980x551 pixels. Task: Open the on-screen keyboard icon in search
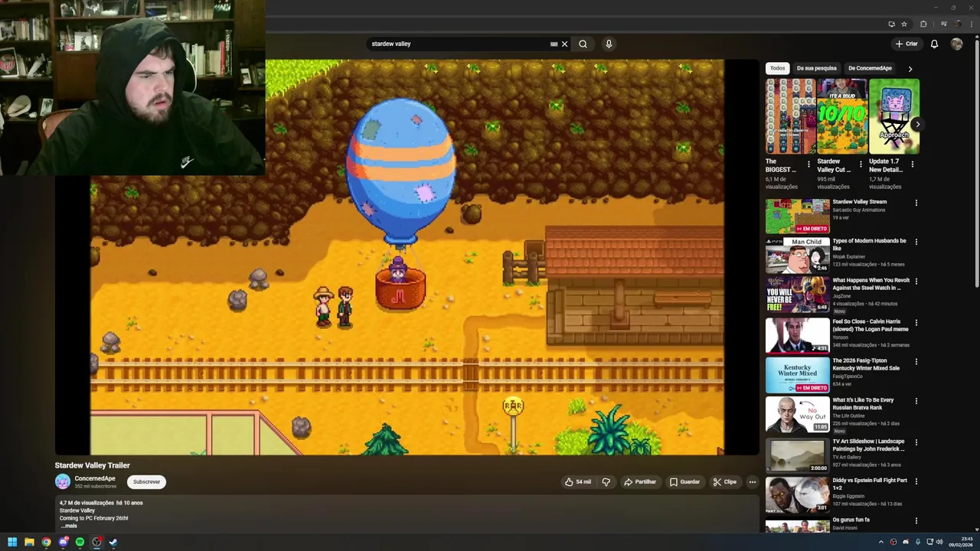(554, 44)
